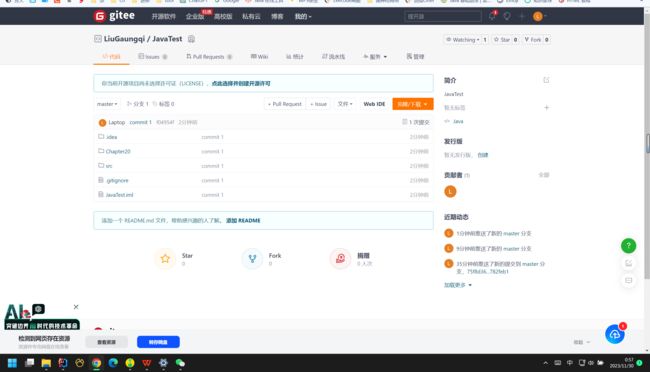Open Chrome from the taskbar

tap(96, 363)
